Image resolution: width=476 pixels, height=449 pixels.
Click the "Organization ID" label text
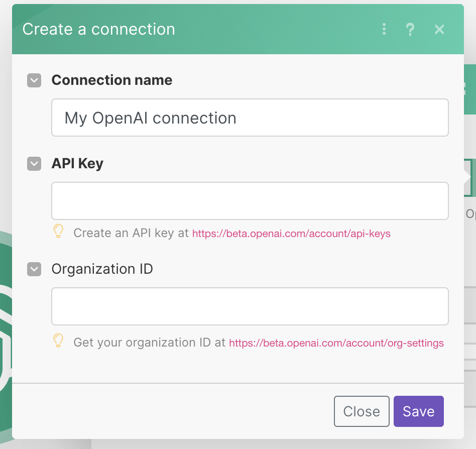(102, 269)
